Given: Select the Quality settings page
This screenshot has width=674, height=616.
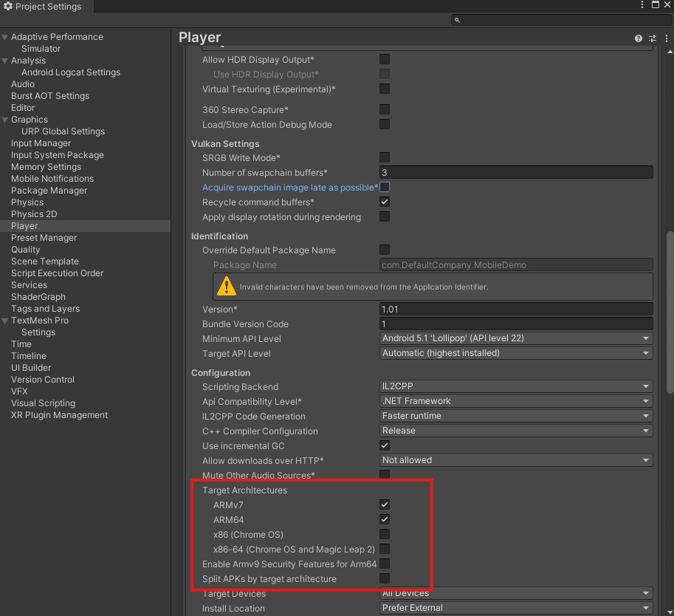Looking at the screenshot, I should (25, 250).
